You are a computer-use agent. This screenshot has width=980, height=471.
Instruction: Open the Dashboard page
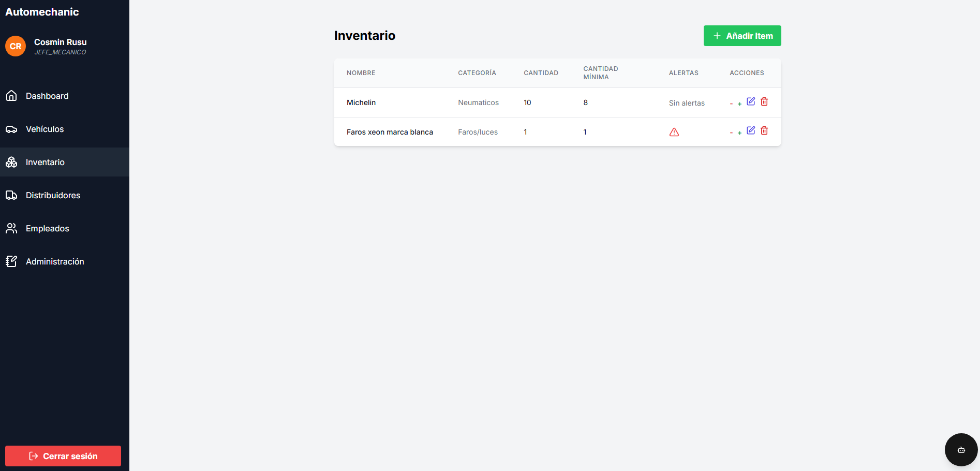47,96
